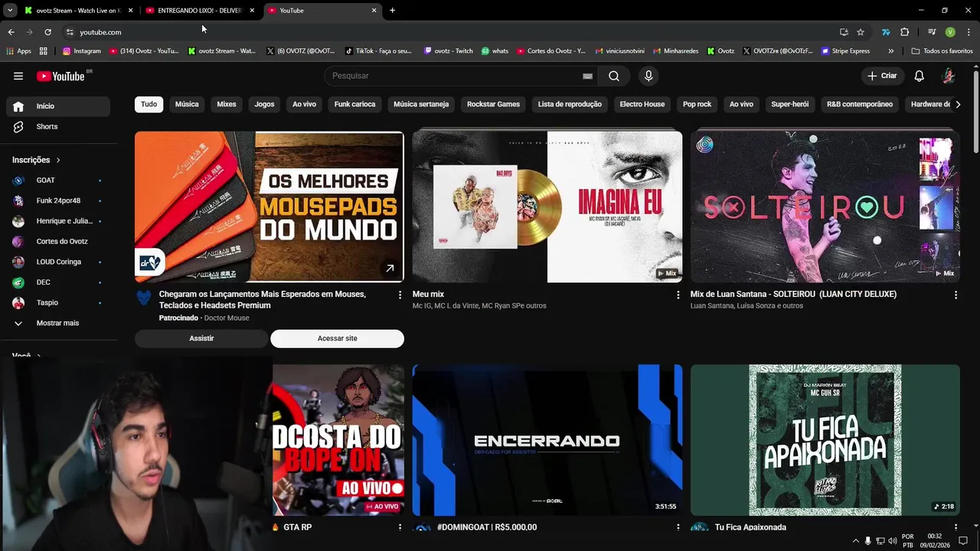Click the Doctor Mouse channel link
Screen dimensions: 980x551
pyautogui.click(x=227, y=318)
